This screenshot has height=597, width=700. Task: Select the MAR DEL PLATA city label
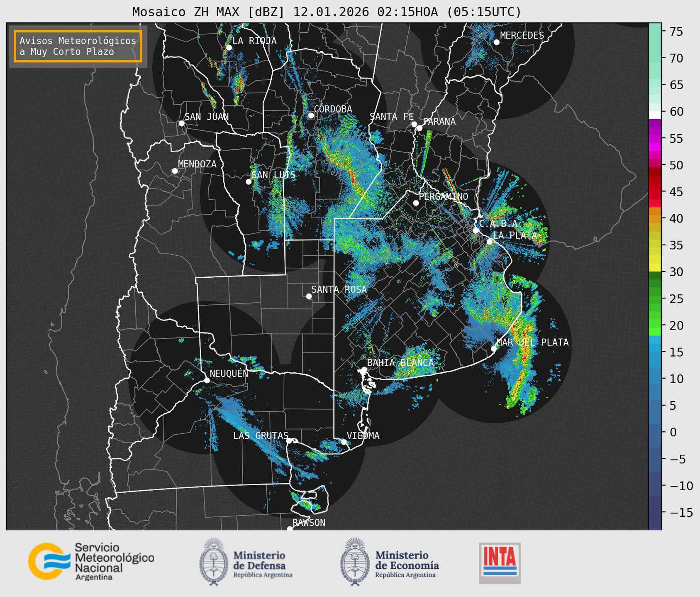pos(532,342)
